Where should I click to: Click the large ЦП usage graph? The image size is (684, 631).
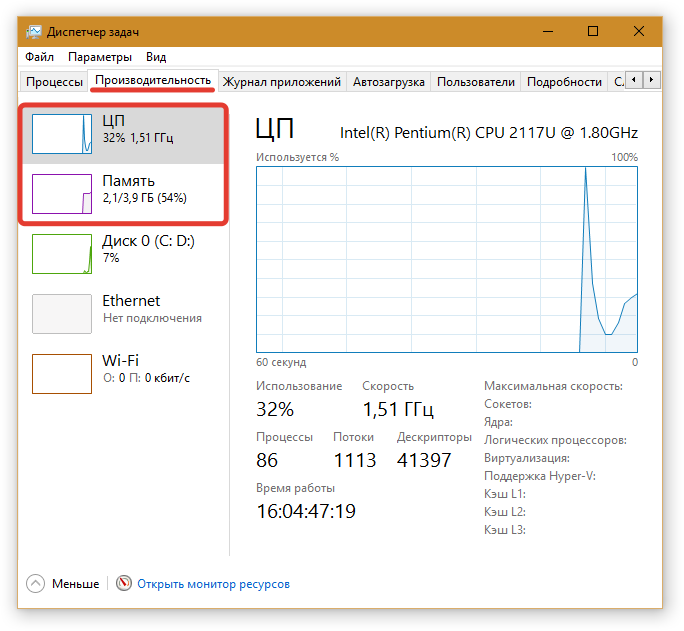tap(446, 259)
